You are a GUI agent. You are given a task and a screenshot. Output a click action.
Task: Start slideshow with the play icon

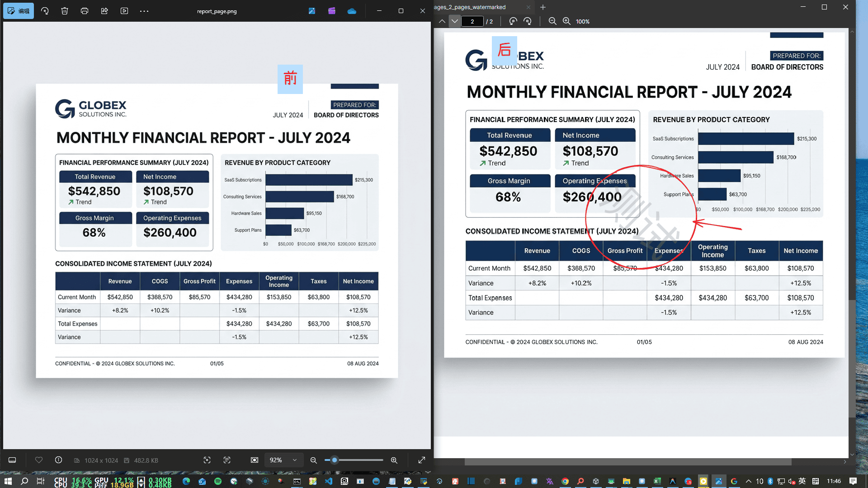tap(124, 11)
